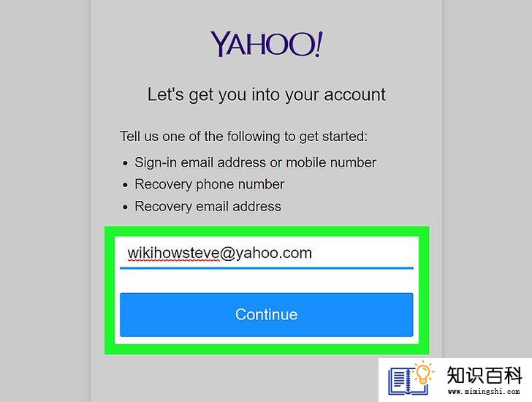Click empty space right of email text
Screen dimensions: 532x402
click(362, 253)
